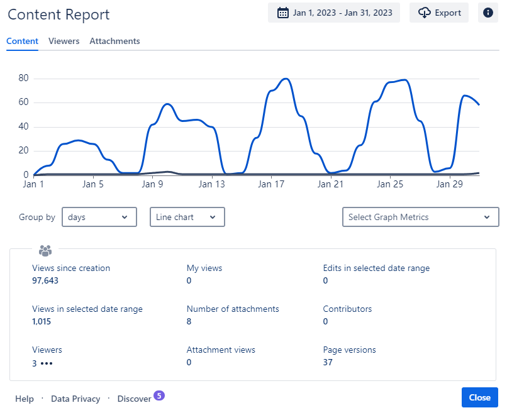Select the Content tab
The height and width of the screenshot is (420, 507).
(22, 41)
